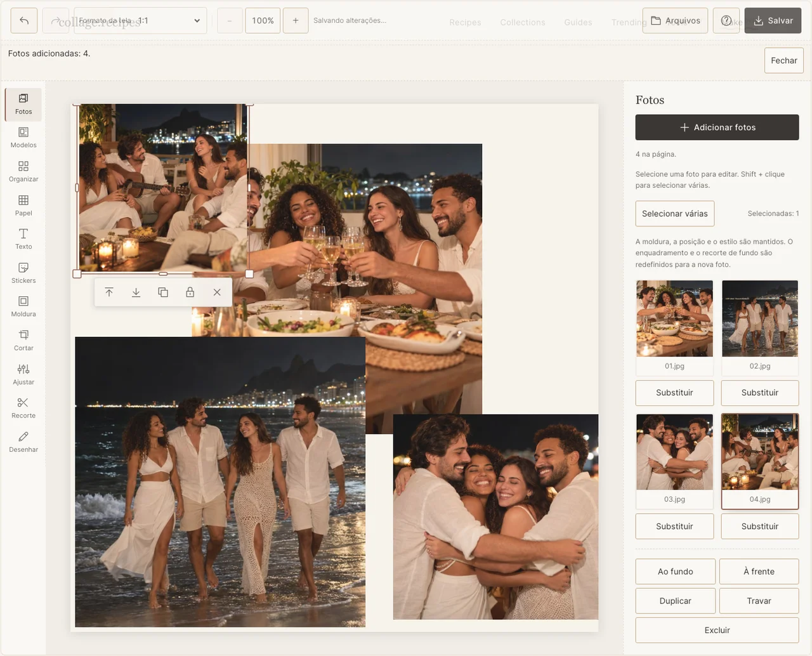
Task: Click Substituir under 04.jpg
Action: [760, 527]
